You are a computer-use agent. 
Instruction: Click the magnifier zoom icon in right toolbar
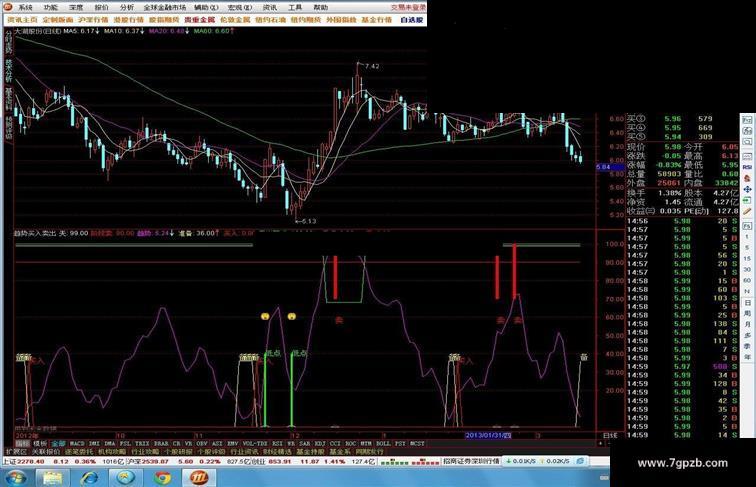tap(747, 142)
